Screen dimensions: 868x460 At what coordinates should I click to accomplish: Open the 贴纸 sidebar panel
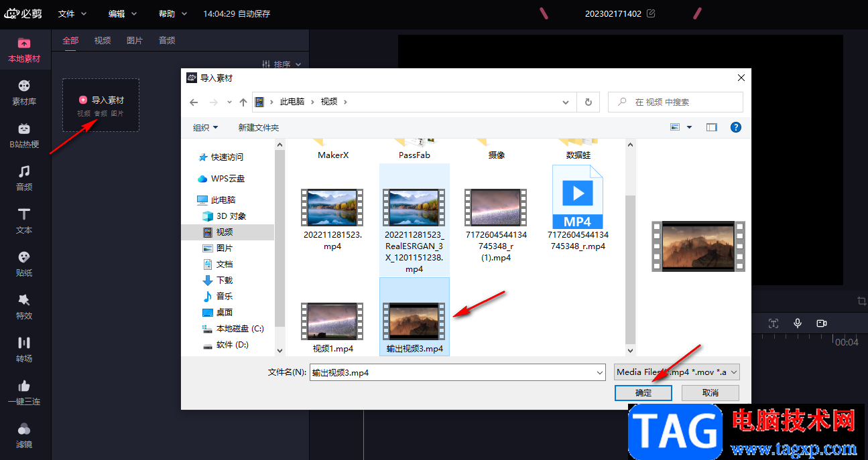pyautogui.click(x=24, y=264)
